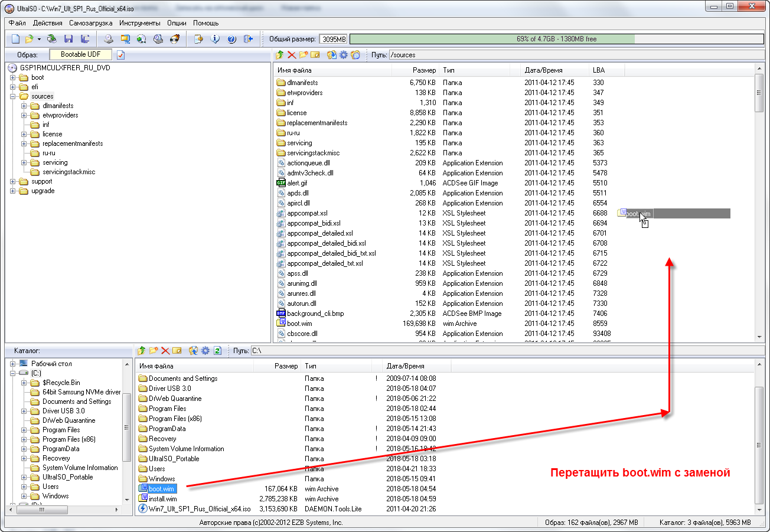Expand the support folder in image tree
770x532 pixels.
[x=12, y=181]
